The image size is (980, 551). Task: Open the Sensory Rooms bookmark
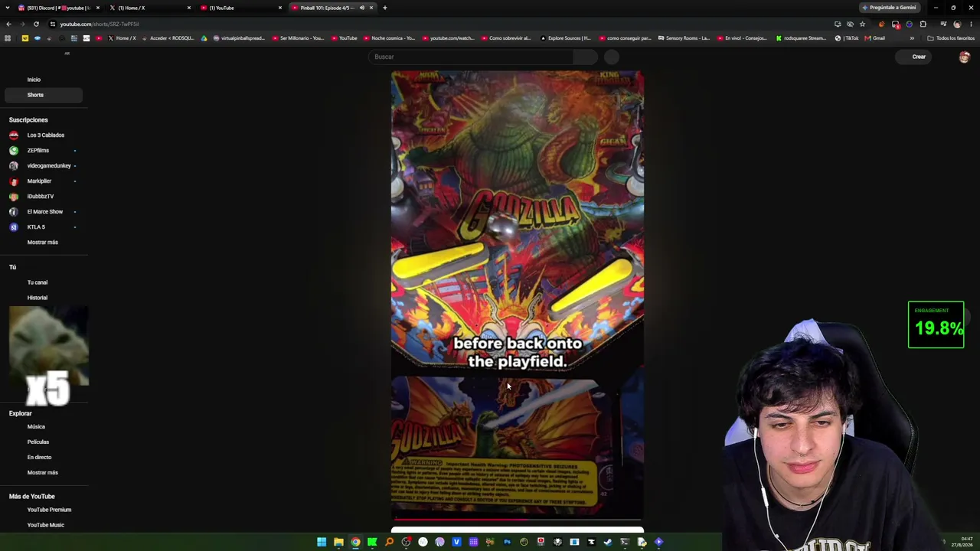[684, 38]
